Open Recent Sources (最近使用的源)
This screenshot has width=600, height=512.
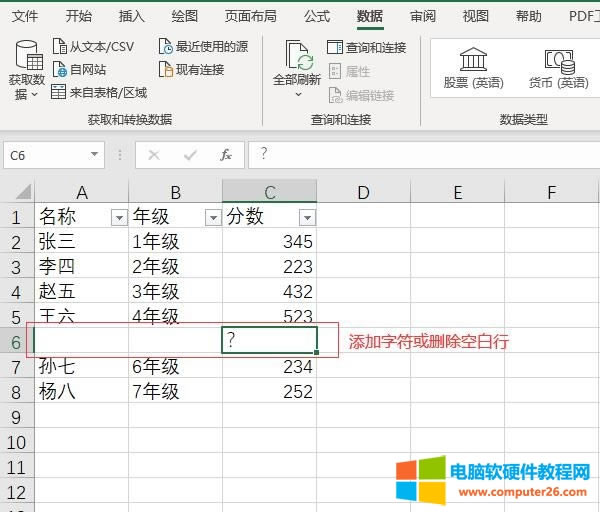(x=203, y=47)
